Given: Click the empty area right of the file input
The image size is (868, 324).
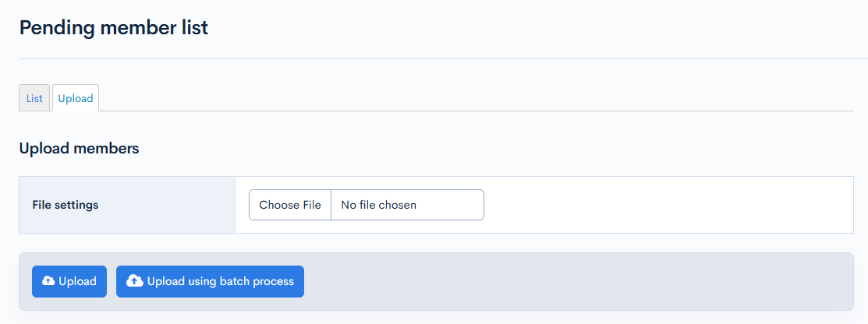Looking at the screenshot, I should click(663, 205).
